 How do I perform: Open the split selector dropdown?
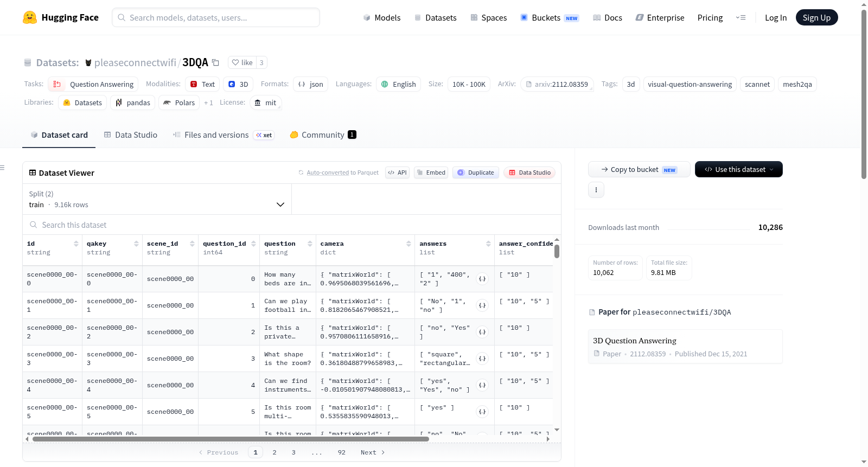point(157,199)
